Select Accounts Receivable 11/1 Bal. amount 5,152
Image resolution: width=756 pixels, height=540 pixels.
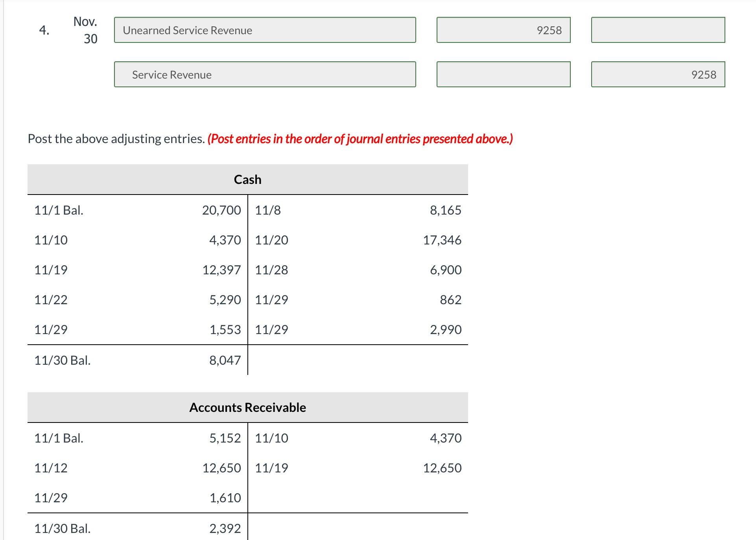[x=225, y=438]
